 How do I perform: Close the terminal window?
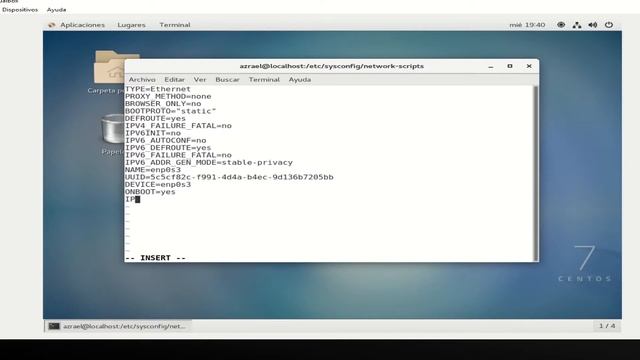[529, 66]
